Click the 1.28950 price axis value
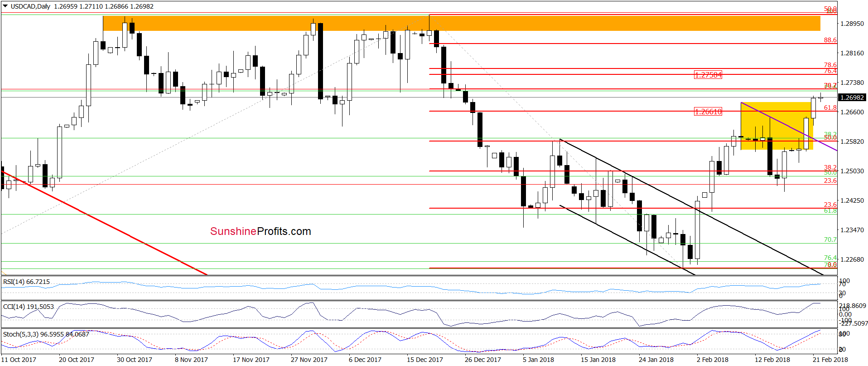The width and height of the screenshot is (868, 366). pos(852,24)
